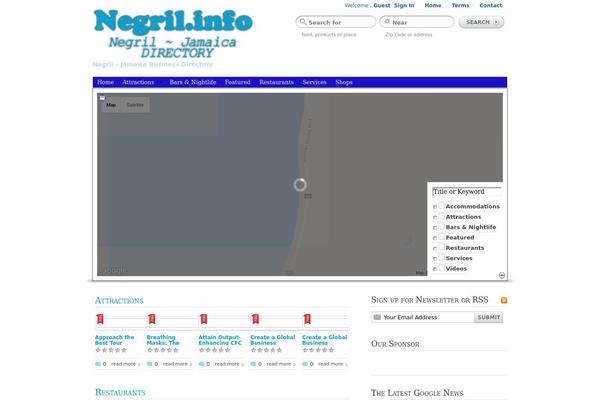Viewport: 600px width, 400px height.
Task: Click the red ribbon above Breathing Masks
Action: [x=152, y=319]
